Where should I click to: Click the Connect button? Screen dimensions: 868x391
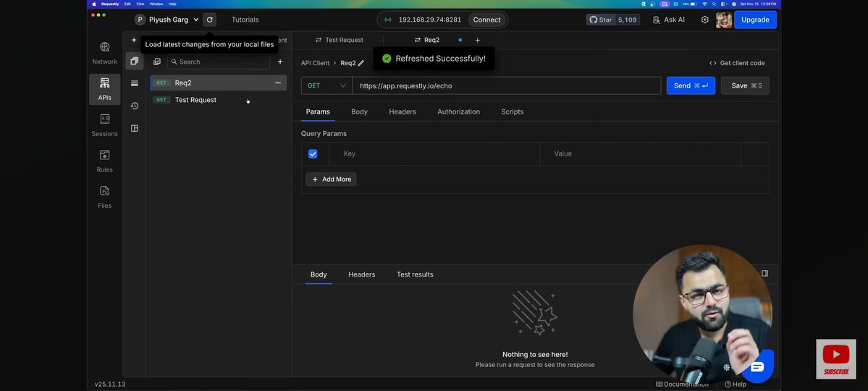(486, 20)
